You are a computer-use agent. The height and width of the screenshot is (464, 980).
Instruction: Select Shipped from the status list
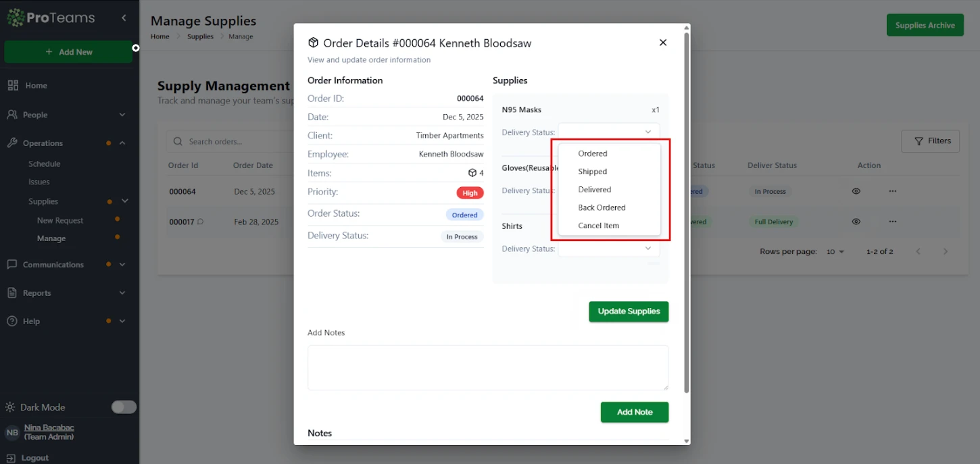(593, 172)
